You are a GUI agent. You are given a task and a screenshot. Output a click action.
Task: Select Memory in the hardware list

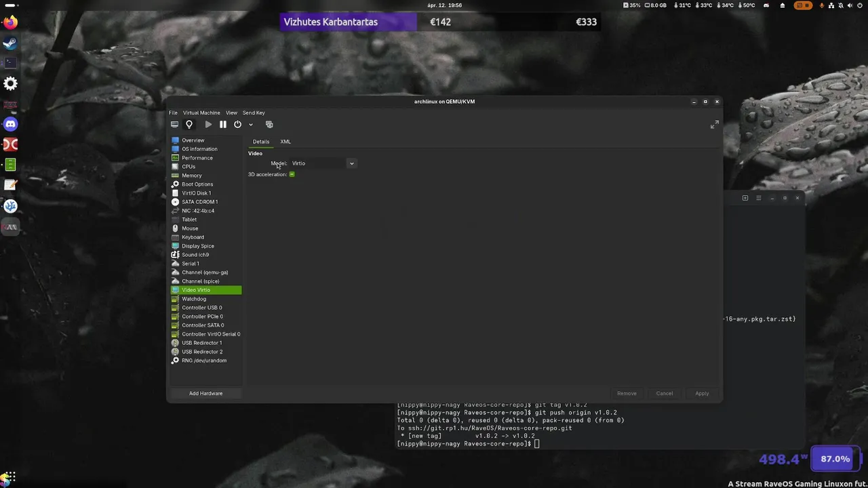205,176
